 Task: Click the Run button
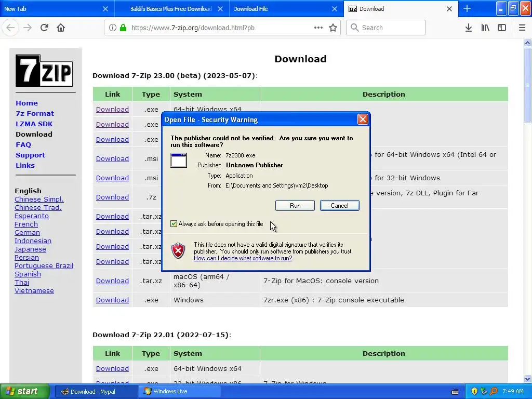point(295,206)
